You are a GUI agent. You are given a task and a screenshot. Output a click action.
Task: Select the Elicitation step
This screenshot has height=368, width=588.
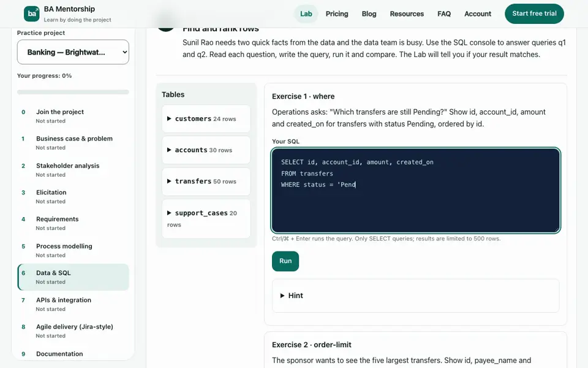click(x=73, y=196)
